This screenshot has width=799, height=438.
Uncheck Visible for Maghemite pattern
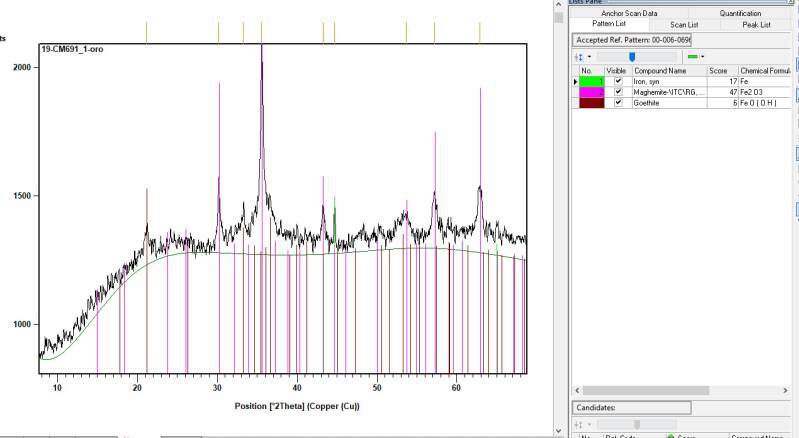[619, 92]
